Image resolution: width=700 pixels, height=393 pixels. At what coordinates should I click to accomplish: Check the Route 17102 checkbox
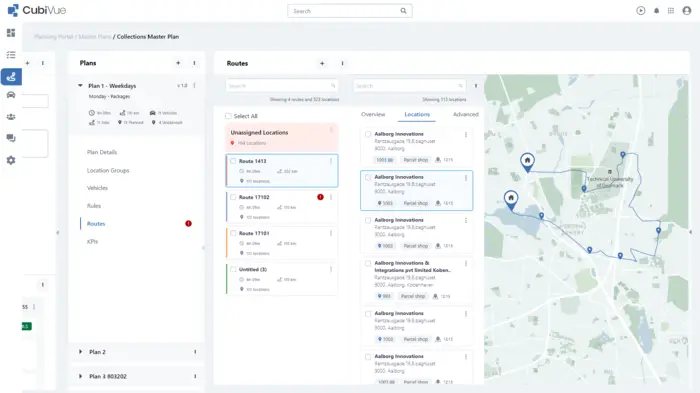click(x=233, y=197)
